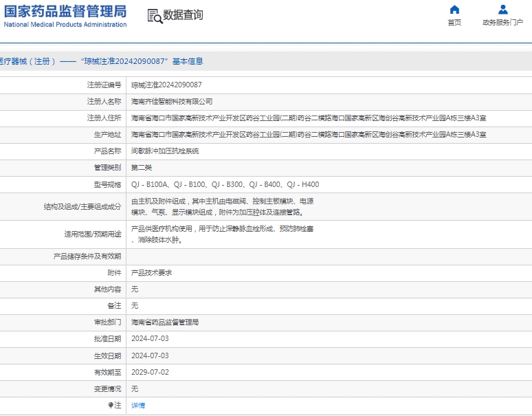This screenshot has width=532, height=416.
Task: Click product name 间歇脉冲加压抗栓系统
Action: coord(165,151)
